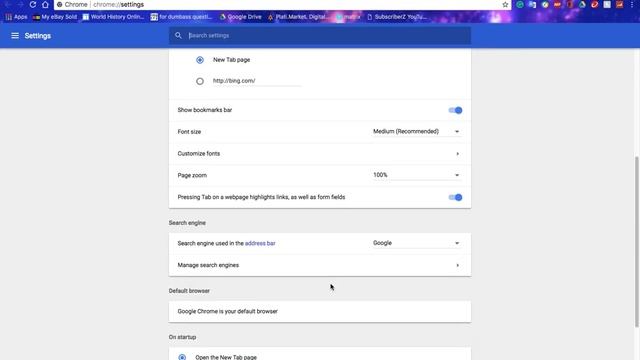Click the address bar link
Viewport: 640px width, 360px height.
click(260, 243)
